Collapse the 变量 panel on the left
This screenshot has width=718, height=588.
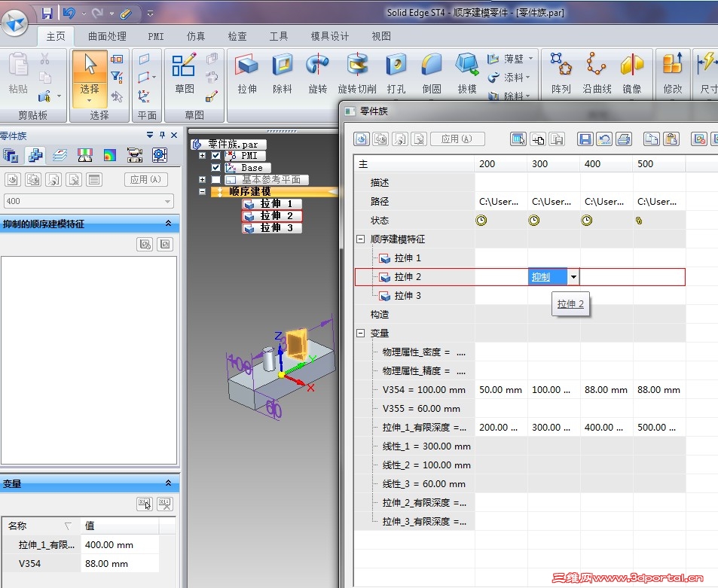coord(168,483)
